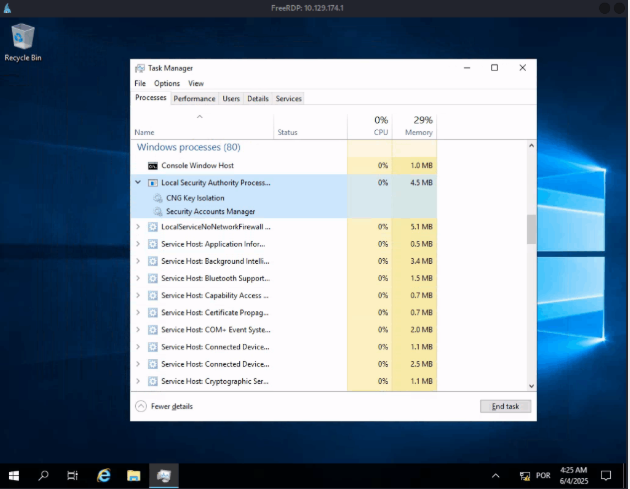
Task: Open Task View on the taskbar
Action: (x=73, y=475)
